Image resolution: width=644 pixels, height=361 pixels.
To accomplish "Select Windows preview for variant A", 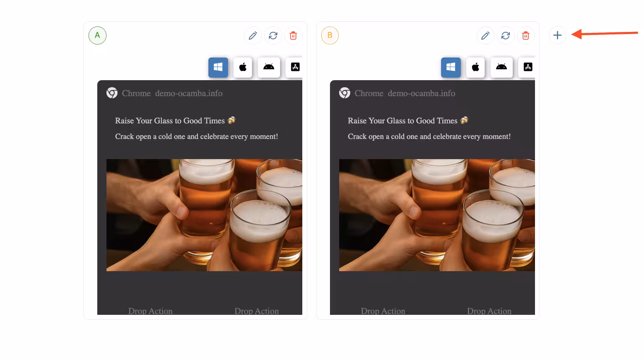I will [218, 67].
